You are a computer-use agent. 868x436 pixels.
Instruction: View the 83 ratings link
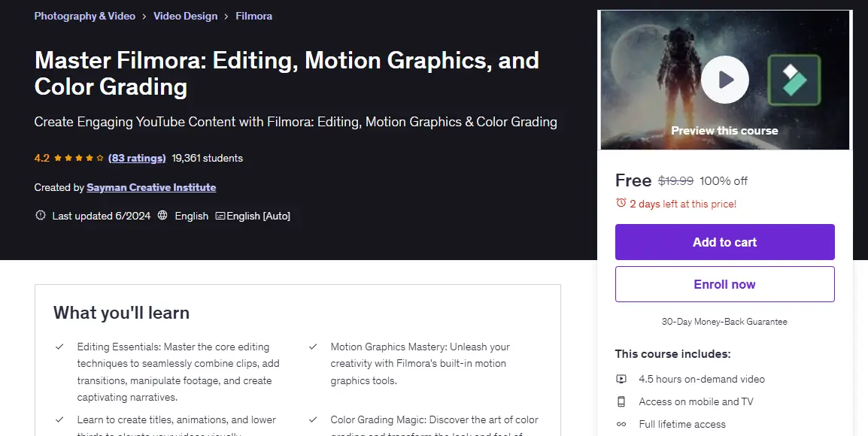[137, 159]
